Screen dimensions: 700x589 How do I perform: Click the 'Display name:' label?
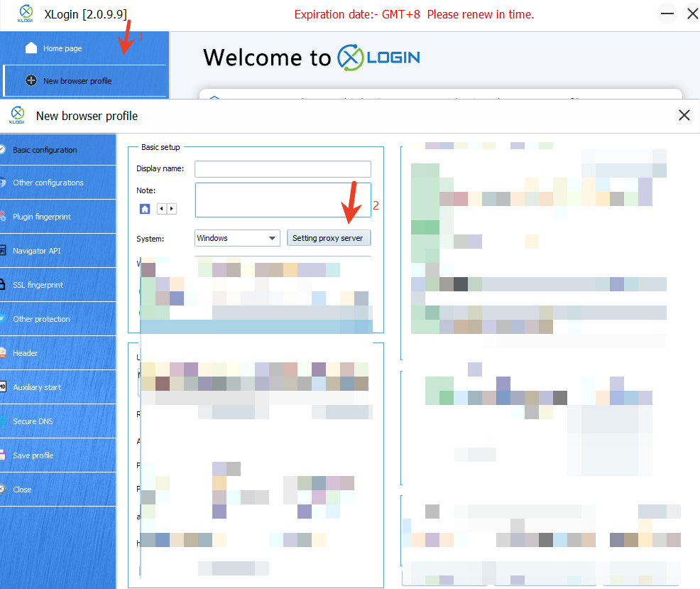point(160,168)
